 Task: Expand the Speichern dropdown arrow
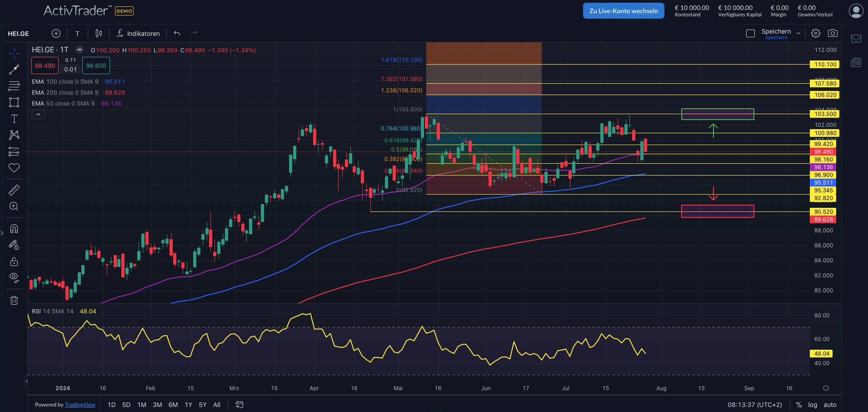click(798, 33)
